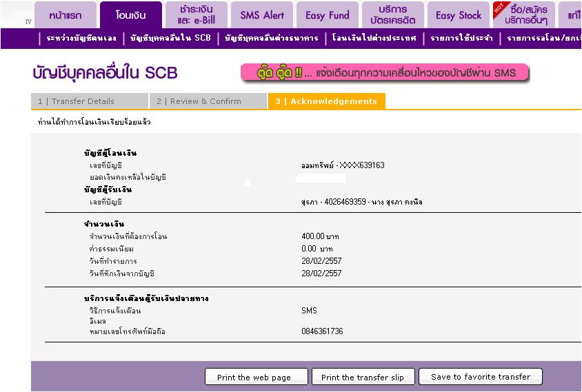Select ระหว่างบัญชีตนเอง submenu item
Screen dimensions: 582x392
tap(81, 39)
